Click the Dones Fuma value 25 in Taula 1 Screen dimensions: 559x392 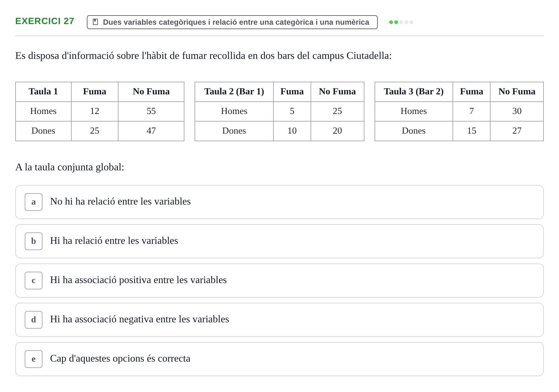click(x=95, y=131)
